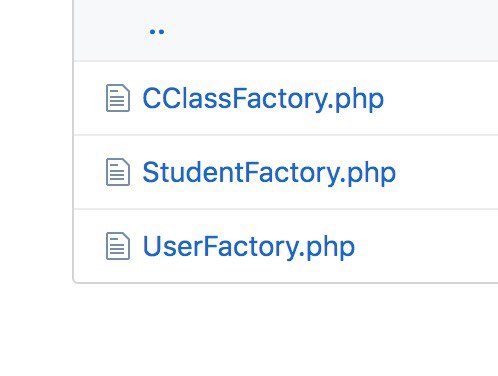View the class factory PHP source file
The width and height of the screenshot is (498, 376).
(263, 99)
